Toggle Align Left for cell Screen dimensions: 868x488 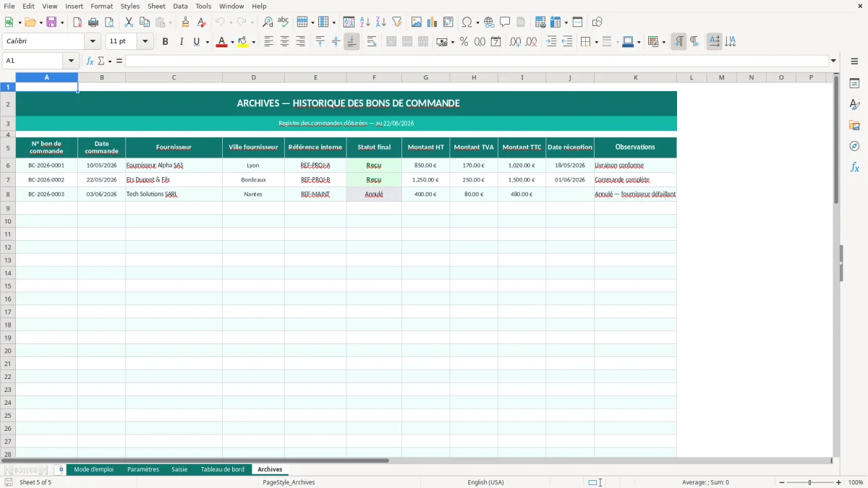pos(268,42)
